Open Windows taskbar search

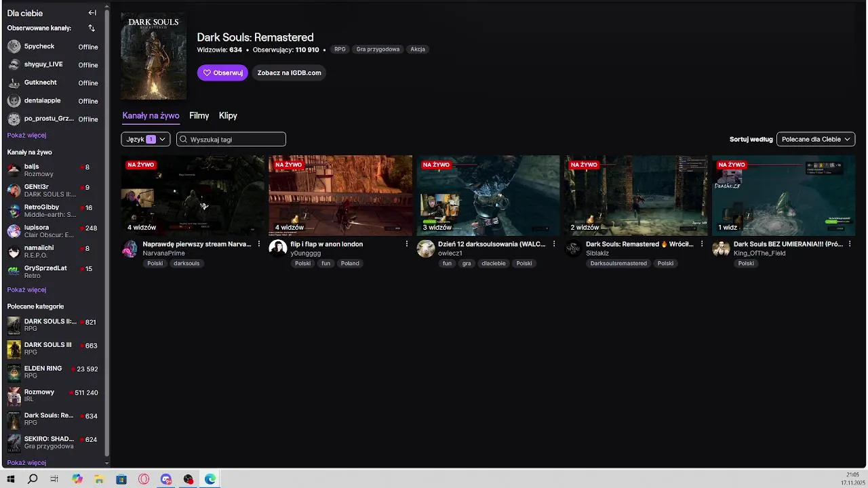point(33,479)
